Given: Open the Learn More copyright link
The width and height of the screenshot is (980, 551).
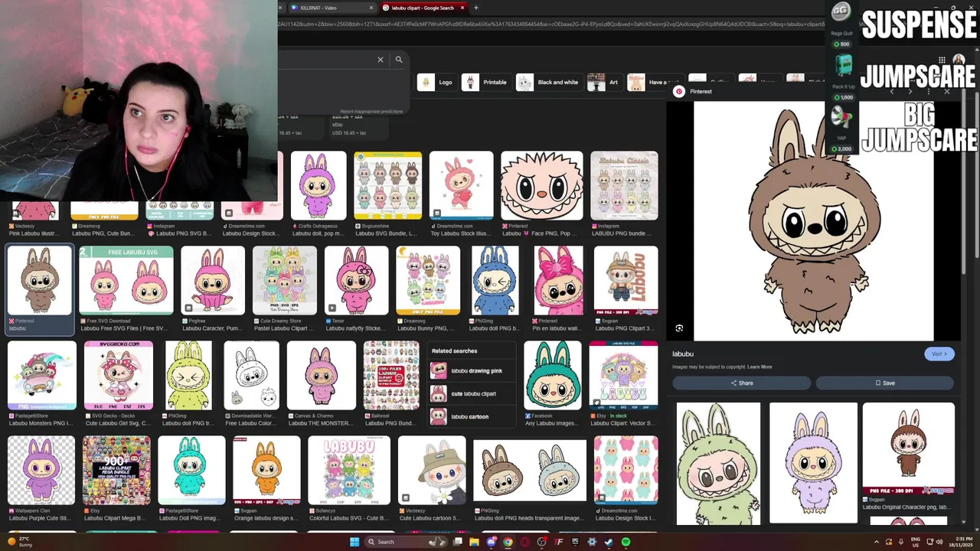Looking at the screenshot, I should tap(759, 367).
